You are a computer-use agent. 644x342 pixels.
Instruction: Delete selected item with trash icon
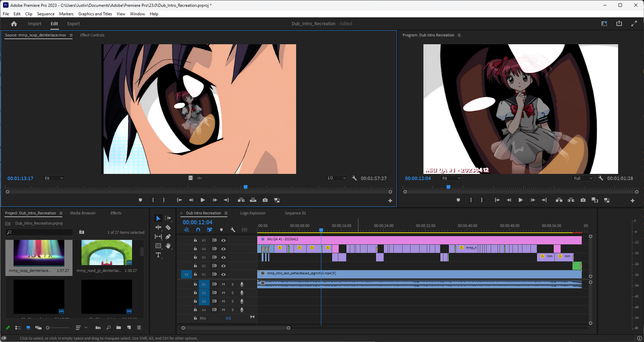point(139,328)
